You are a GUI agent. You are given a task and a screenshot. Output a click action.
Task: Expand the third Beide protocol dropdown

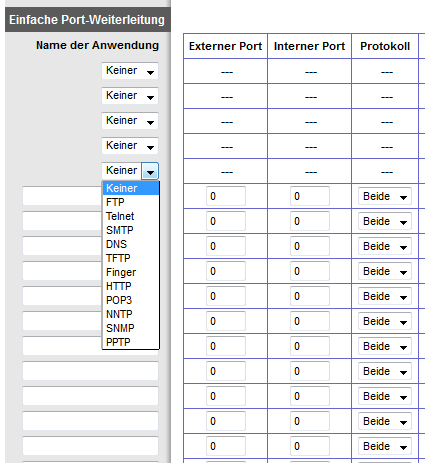point(385,246)
